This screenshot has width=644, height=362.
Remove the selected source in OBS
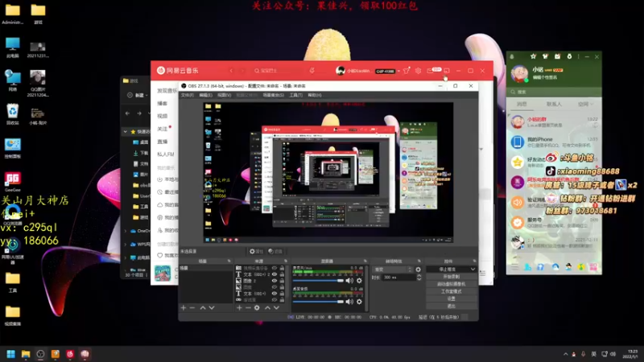pos(248,307)
